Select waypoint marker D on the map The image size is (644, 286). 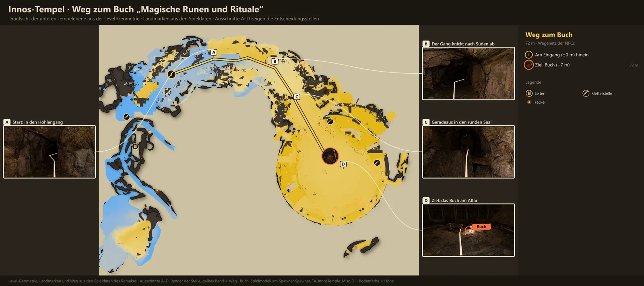tap(343, 164)
